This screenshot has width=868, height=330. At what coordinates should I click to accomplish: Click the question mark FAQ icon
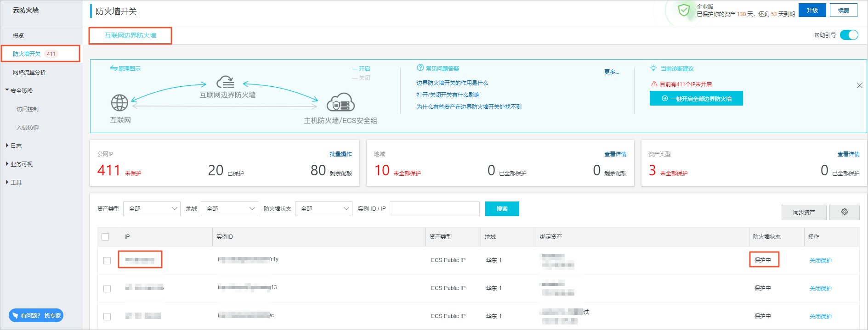420,68
